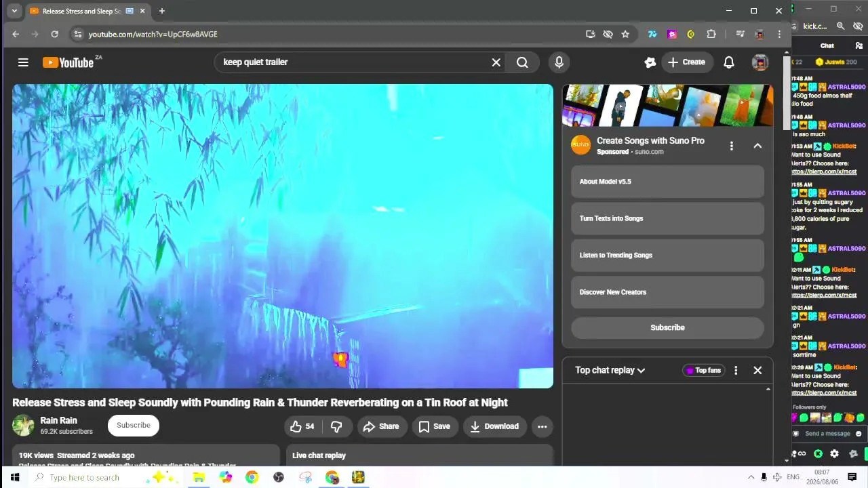Open the sparkle icon left of Create
The width and height of the screenshot is (868, 488).
coord(650,62)
